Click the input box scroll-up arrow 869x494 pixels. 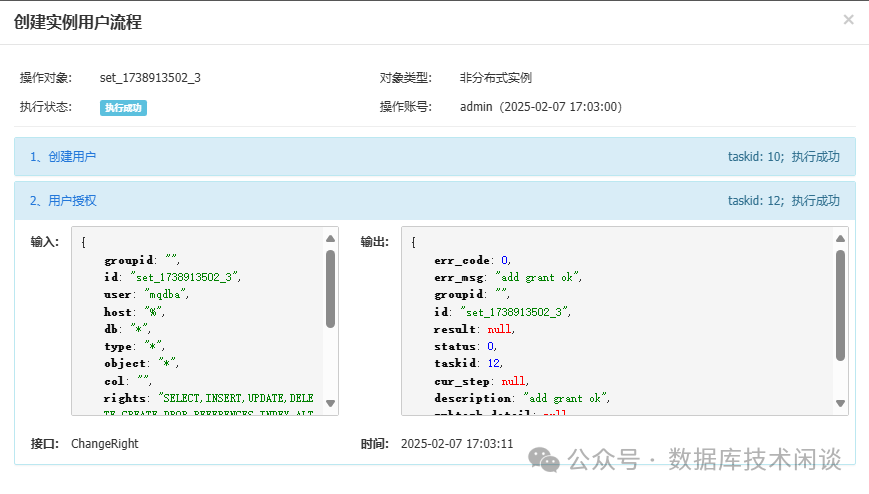(331, 239)
